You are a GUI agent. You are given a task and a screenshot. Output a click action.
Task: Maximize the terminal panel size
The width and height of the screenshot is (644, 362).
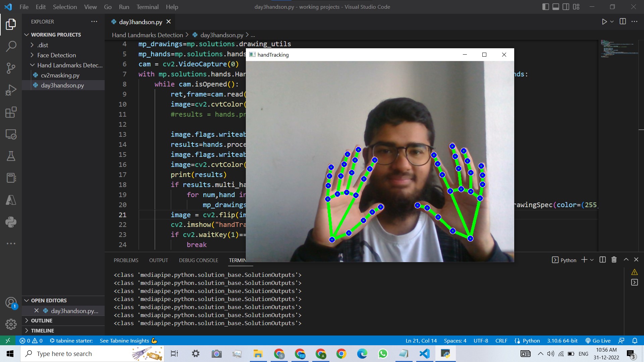(x=626, y=260)
